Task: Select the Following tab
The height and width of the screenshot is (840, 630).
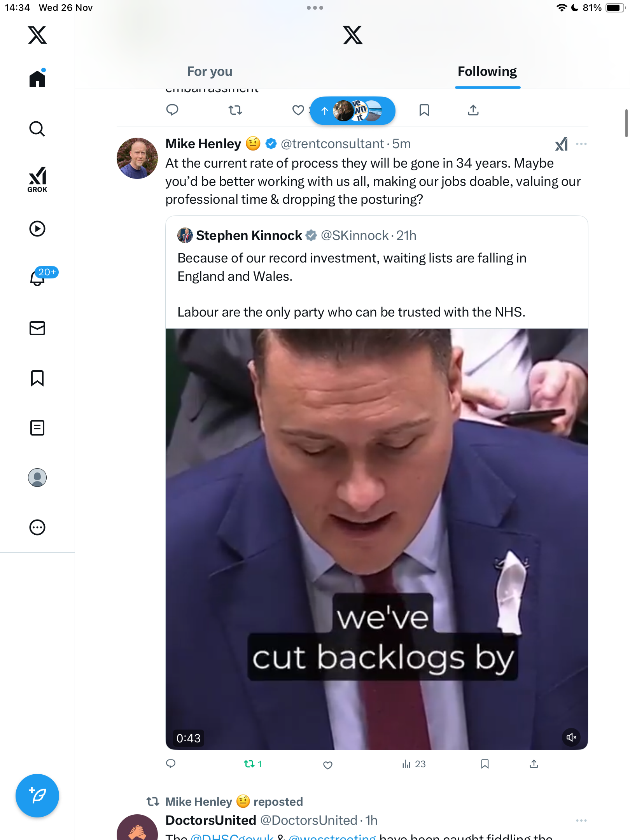Action: 487,72
